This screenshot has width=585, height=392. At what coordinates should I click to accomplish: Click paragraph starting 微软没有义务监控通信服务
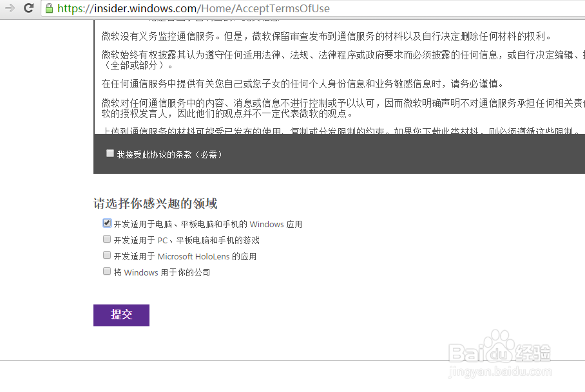coord(326,36)
